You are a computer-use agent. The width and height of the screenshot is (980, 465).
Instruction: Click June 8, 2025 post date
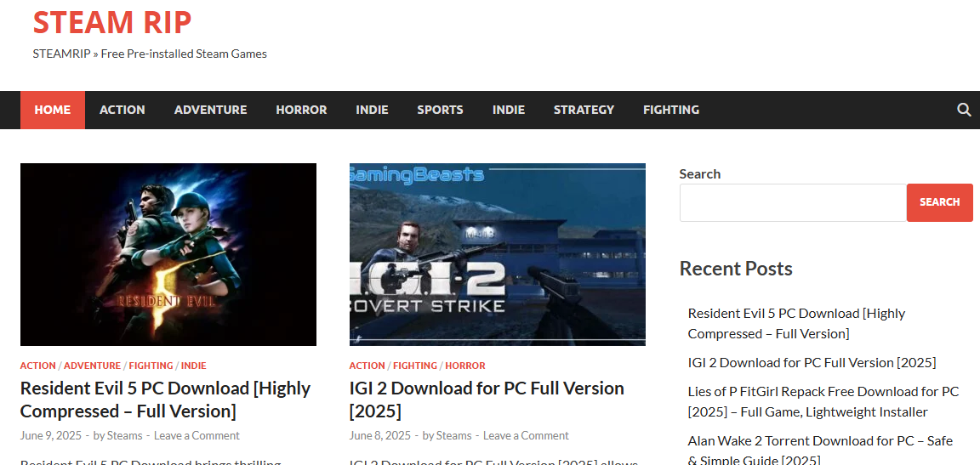[x=380, y=435]
